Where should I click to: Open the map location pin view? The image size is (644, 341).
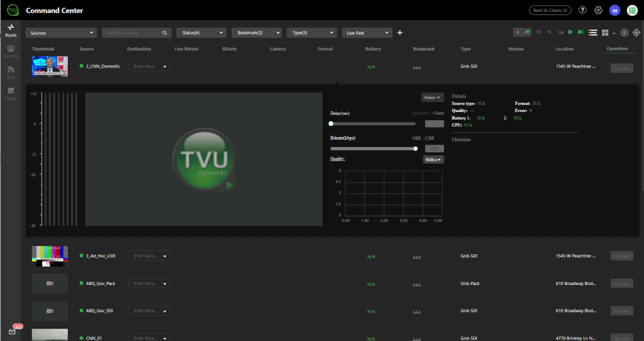coord(625,33)
